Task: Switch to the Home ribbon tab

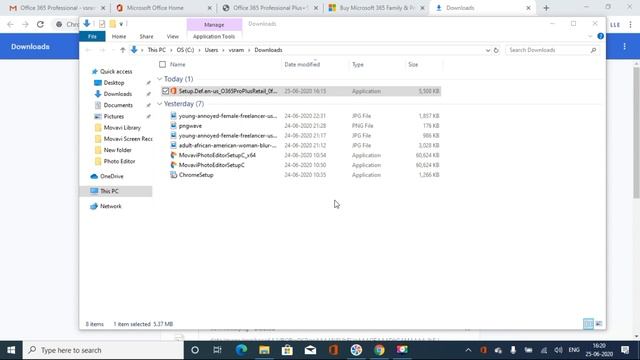Action: pyautogui.click(x=119, y=36)
